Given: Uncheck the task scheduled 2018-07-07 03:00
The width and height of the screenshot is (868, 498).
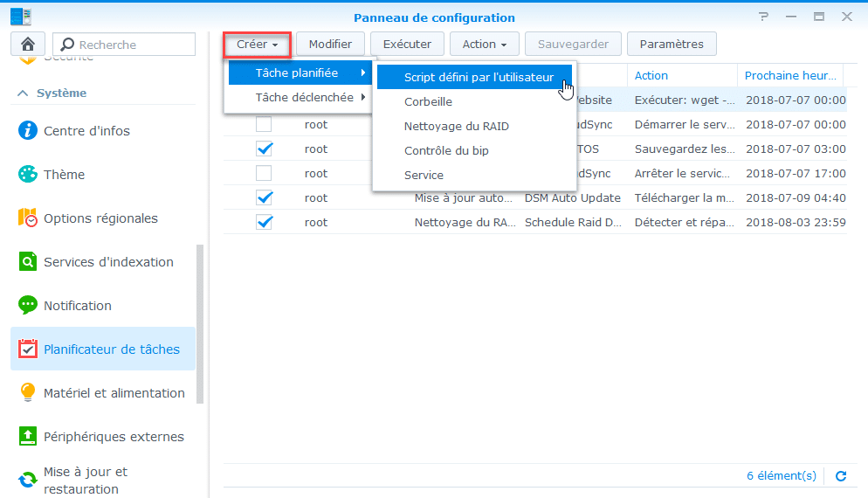Looking at the screenshot, I should pyautogui.click(x=264, y=149).
